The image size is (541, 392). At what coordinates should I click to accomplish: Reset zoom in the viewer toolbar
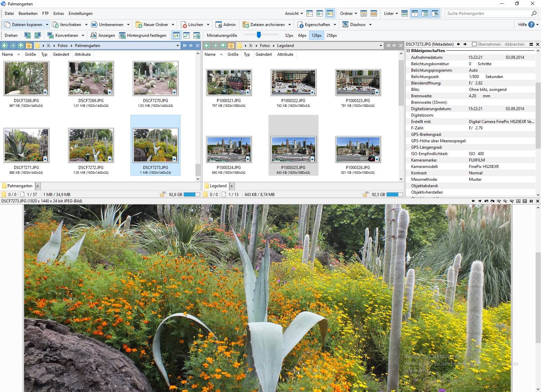pos(512,201)
